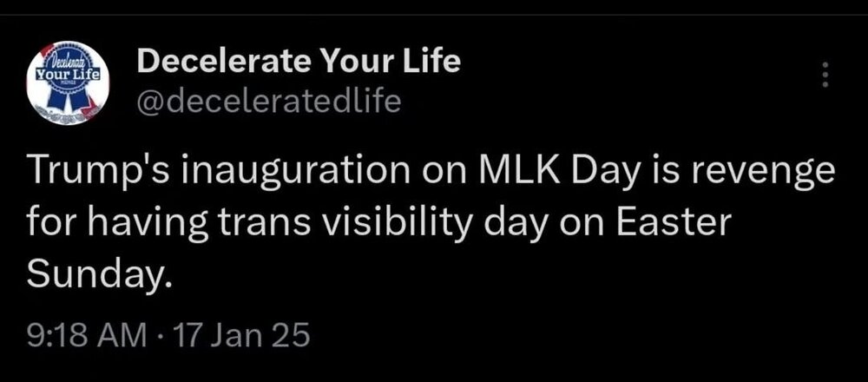Open the three-dot more options menu
868x382 pixels.
click(x=825, y=75)
